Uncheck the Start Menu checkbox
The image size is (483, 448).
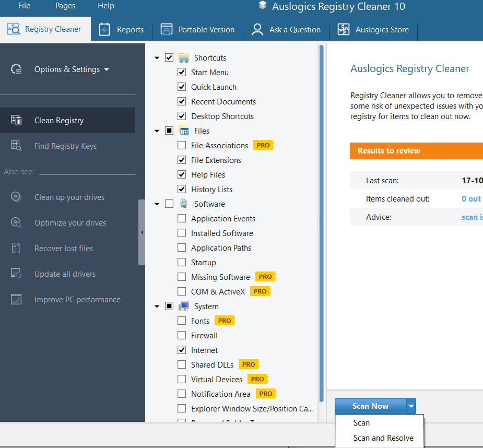coord(182,72)
